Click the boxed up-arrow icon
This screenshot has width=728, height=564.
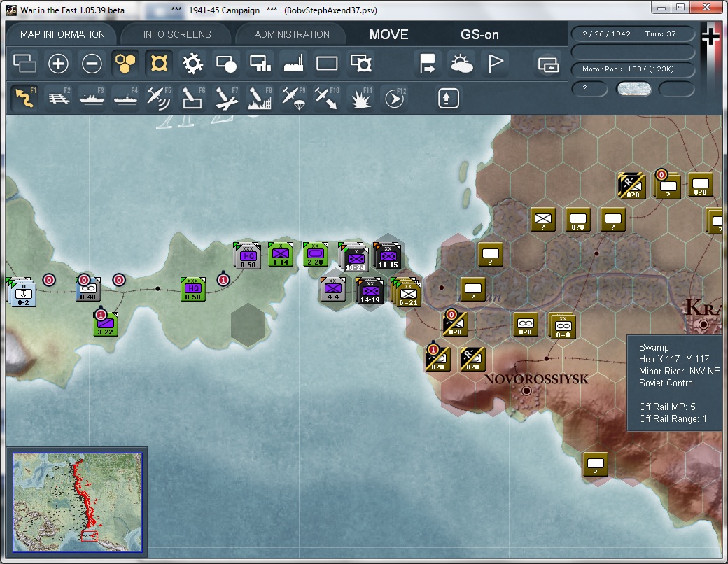coord(448,98)
